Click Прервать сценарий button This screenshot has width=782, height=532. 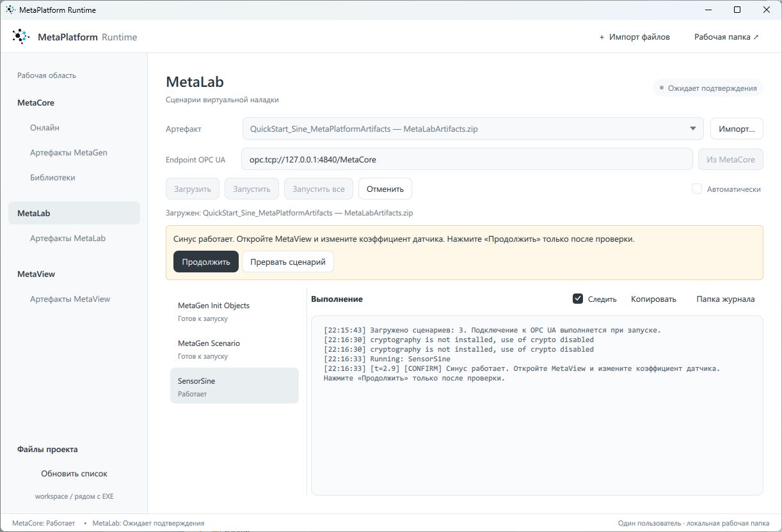pyautogui.click(x=288, y=262)
